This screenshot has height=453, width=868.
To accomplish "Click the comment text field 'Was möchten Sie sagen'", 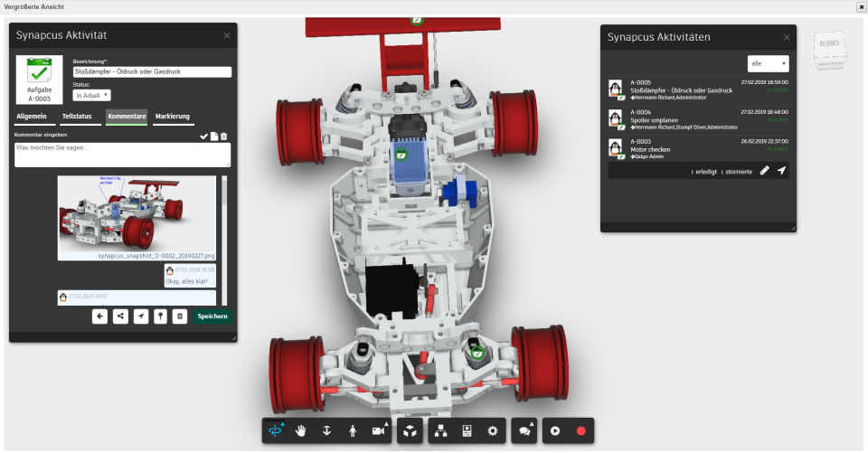I will click(122, 155).
